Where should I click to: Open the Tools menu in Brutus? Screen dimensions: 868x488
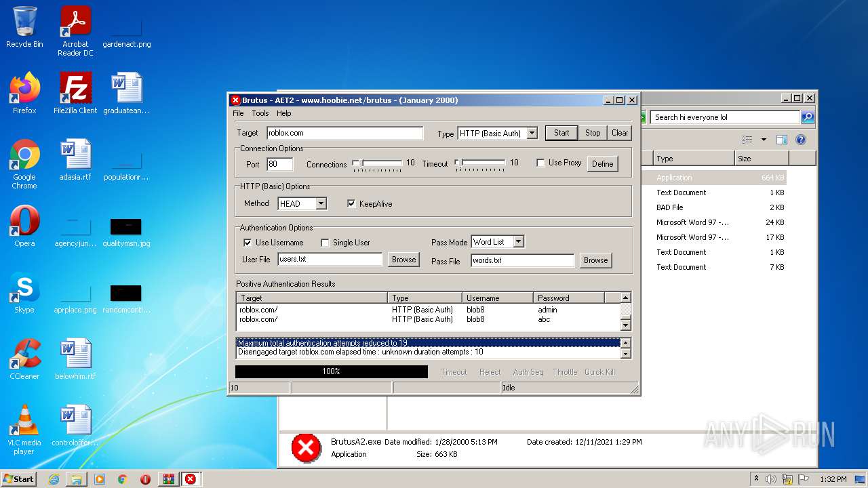pyautogui.click(x=260, y=113)
